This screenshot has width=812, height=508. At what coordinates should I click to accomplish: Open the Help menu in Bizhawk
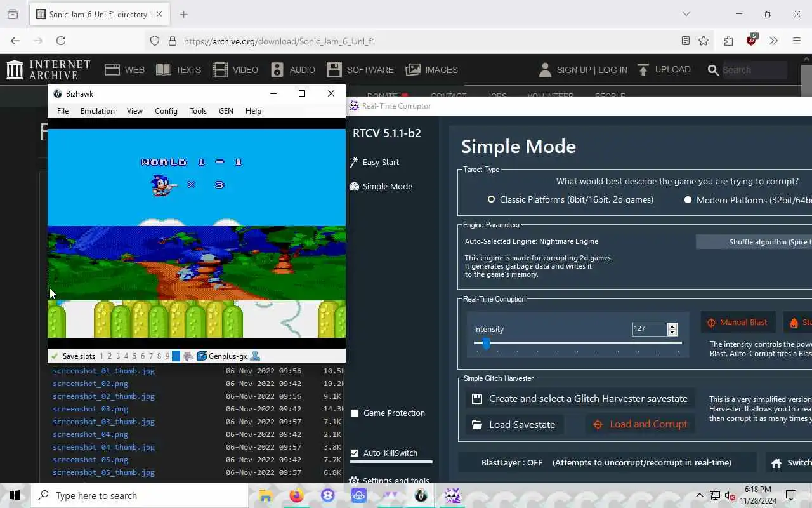(x=253, y=110)
